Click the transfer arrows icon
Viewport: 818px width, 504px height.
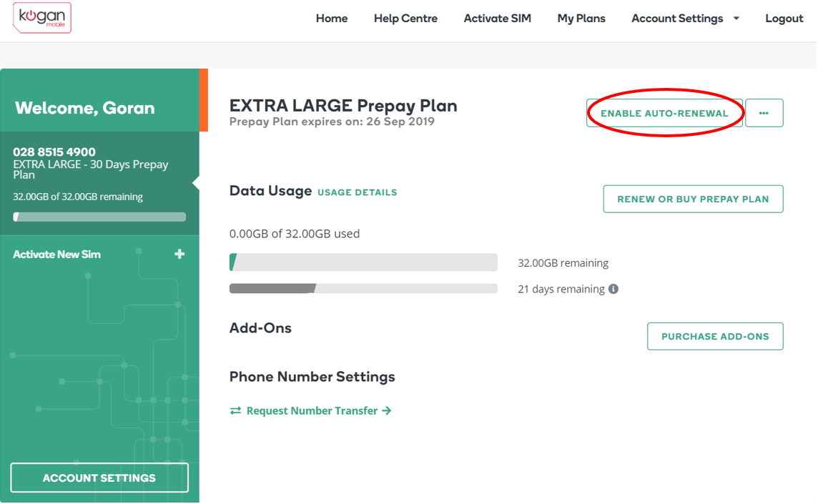235,411
